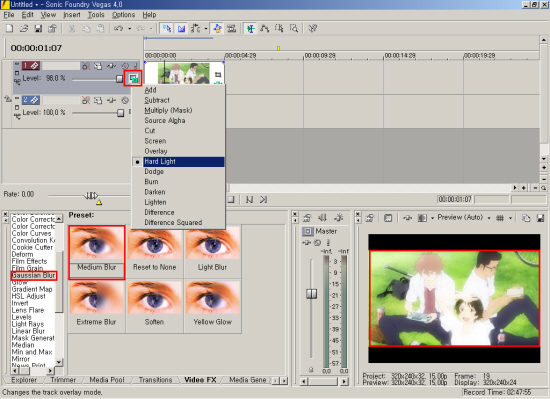
Task: Choose Multiply (Mask) compositing mode
Action: tap(168, 110)
